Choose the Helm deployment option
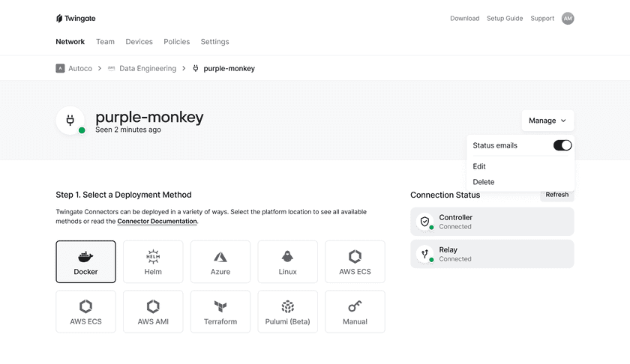The height and width of the screenshot is (364, 630). click(153, 261)
